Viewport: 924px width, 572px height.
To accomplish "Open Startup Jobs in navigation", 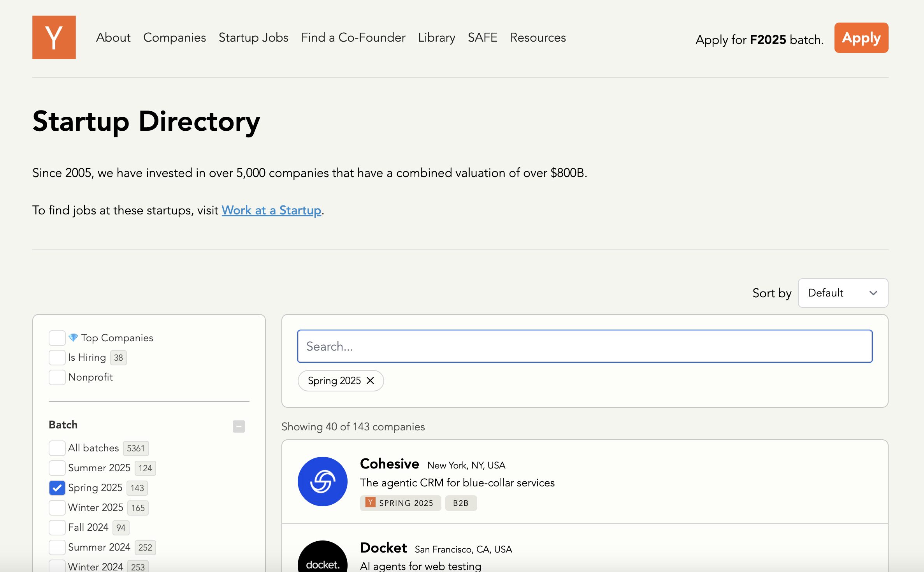I will [253, 37].
